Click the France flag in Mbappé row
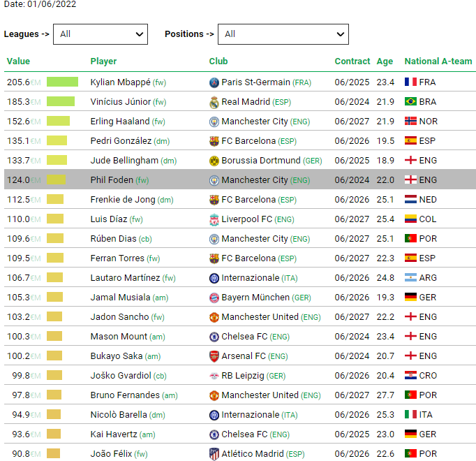Viewport: 476px width, 461px height. pyautogui.click(x=410, y=82)
